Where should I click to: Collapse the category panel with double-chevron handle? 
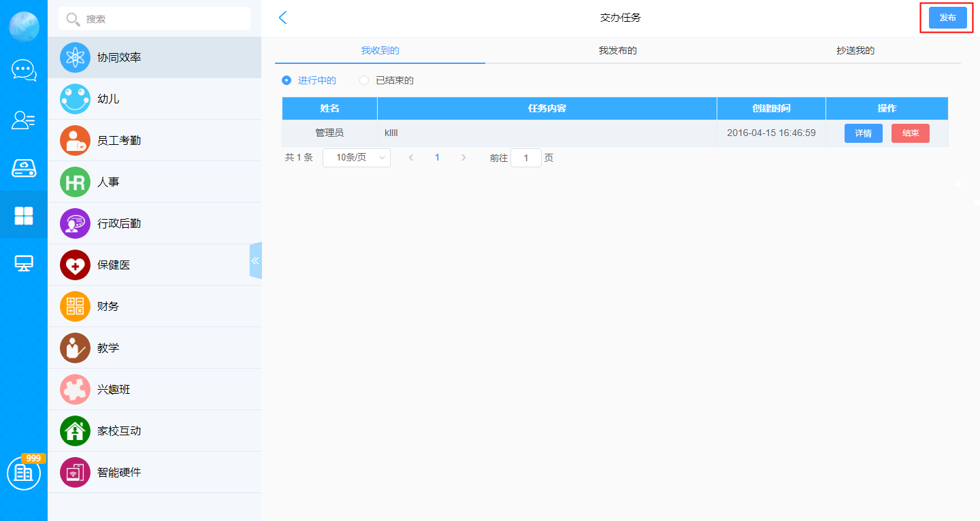256,260
